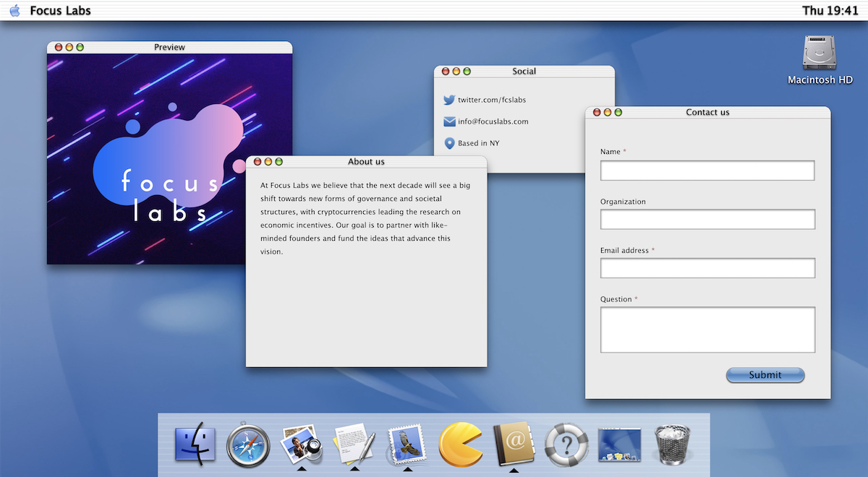Image resolution: width=868 pixels, height=477 pixels.
Task: Click the Organization field label
Action: pos(623,202)
